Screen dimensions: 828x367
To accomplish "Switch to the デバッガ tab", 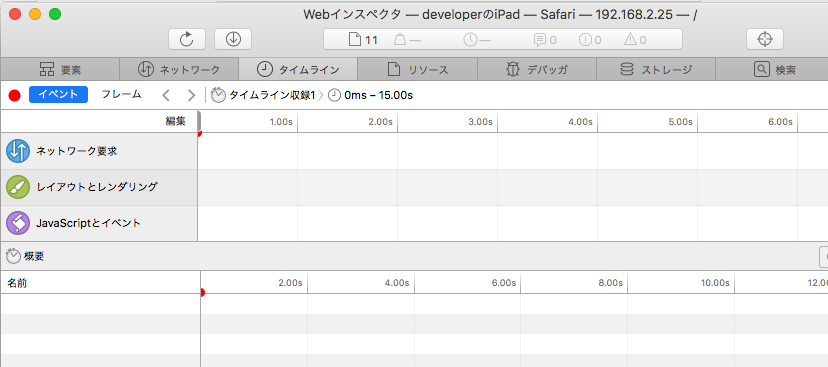I will pyautogui.click(x=537, y=69).
